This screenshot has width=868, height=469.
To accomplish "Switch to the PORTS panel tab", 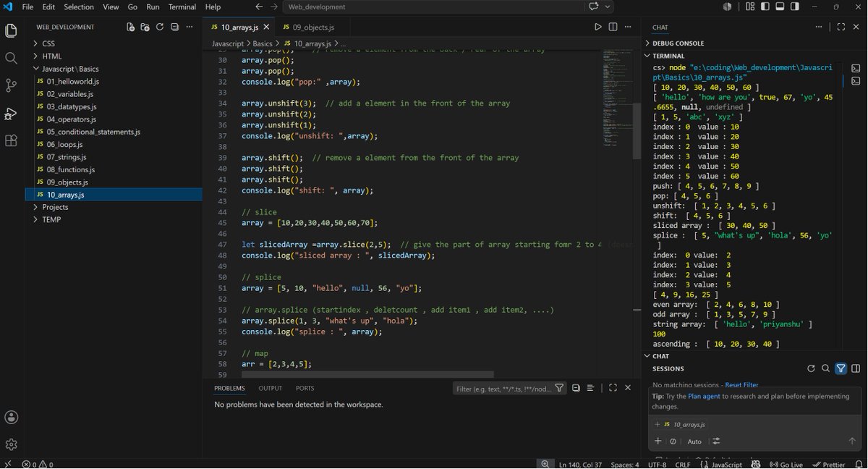I will [305, 388].
